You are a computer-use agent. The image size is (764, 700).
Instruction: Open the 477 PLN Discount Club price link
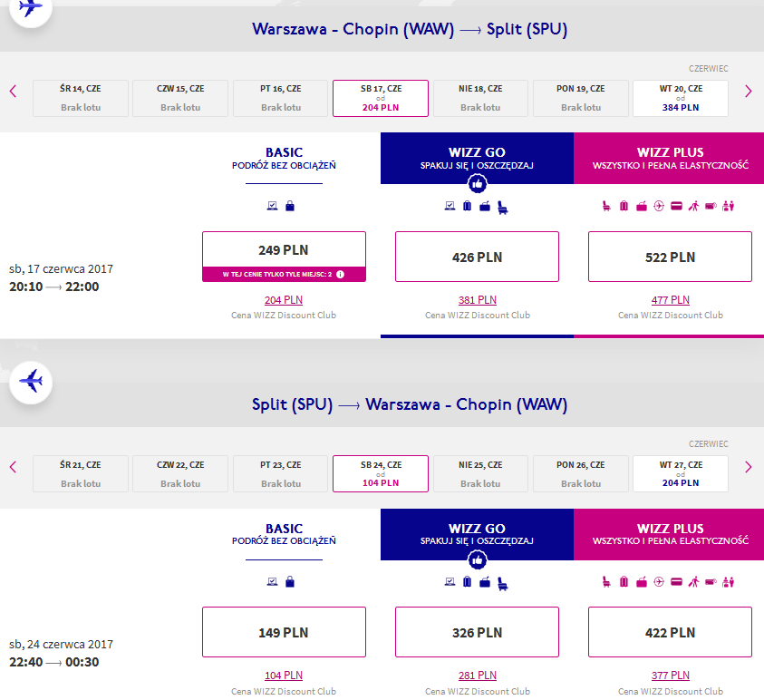coord(670,300)
